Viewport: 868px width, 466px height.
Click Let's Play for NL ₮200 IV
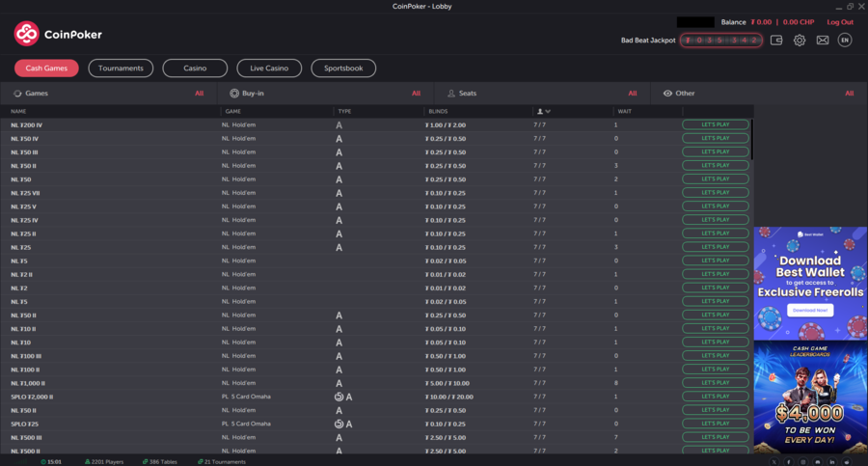click(716, 124)
